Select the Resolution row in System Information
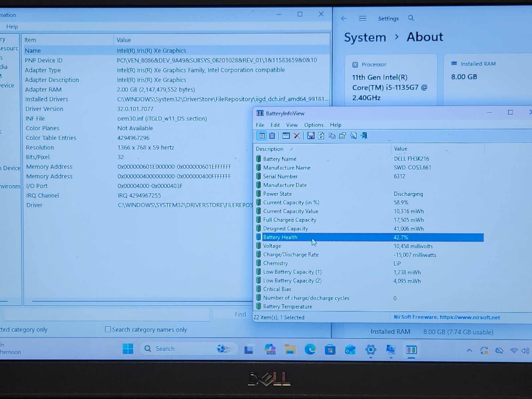Viewport: 532px width, 399px height. pyautogui.click(x=138, y=147)
